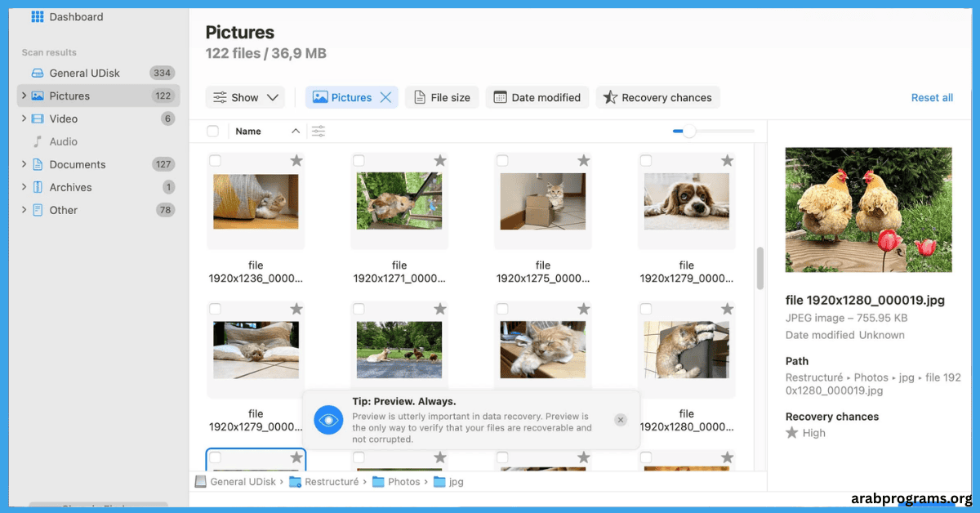Click the vertical scrollbar of file grid

760,268
